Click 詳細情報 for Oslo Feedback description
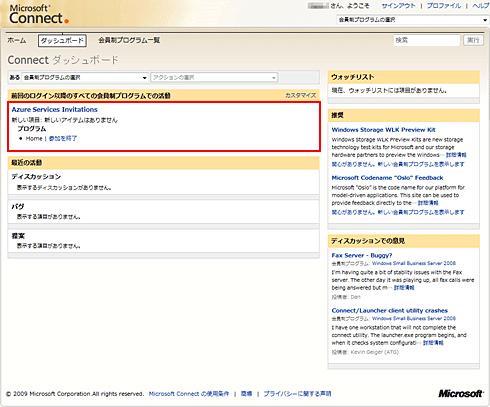The image size is (490, 407). (428, 203)
